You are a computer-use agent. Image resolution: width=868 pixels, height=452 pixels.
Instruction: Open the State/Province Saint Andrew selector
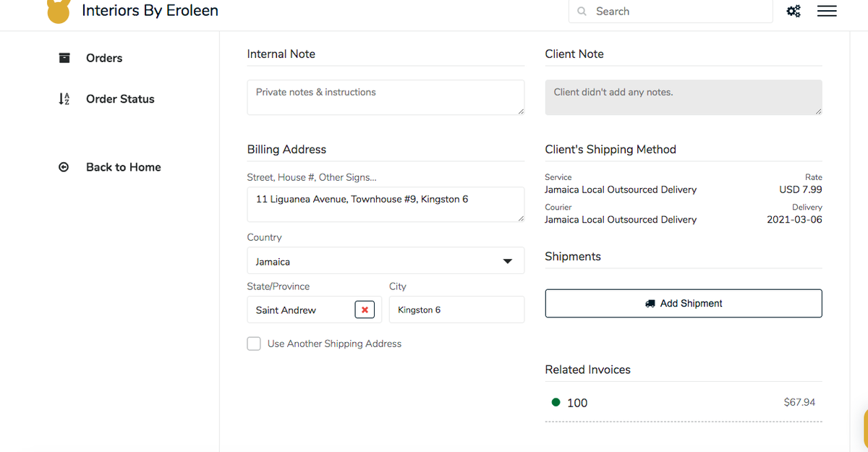pos(300,310)
